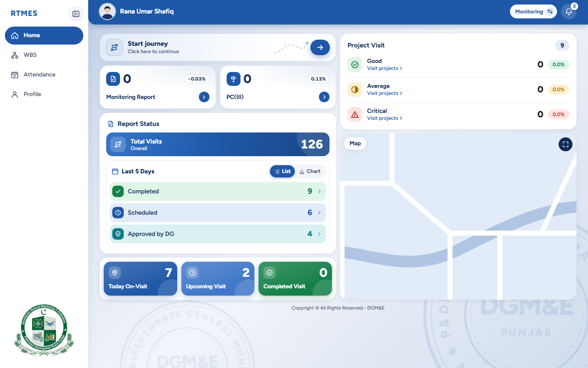Open PC(III) arrow icon
The width and height of the screenshot is (588, 368).
point(324,97)
